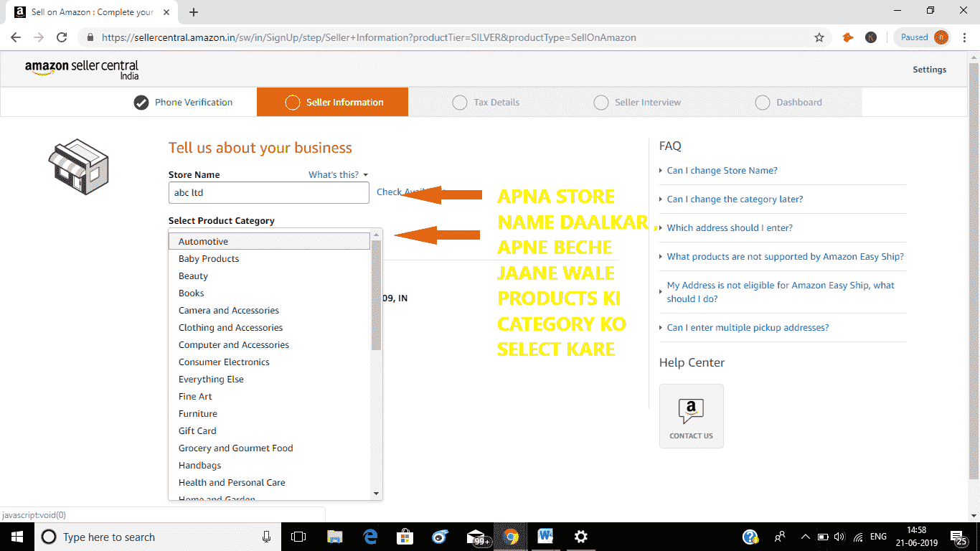Open a new browser tab
This screenshot has height=551, width=980.
194,11
